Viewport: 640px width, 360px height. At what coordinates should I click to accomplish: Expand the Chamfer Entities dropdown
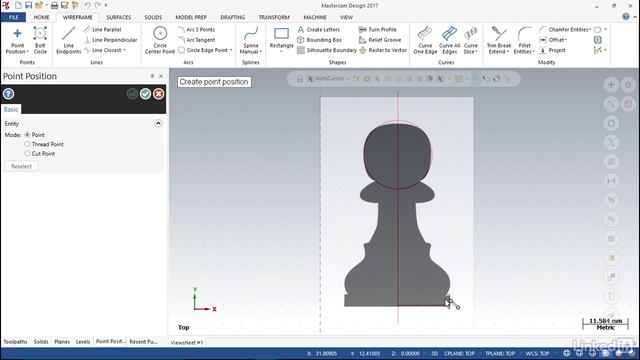(x=590, y=29)
